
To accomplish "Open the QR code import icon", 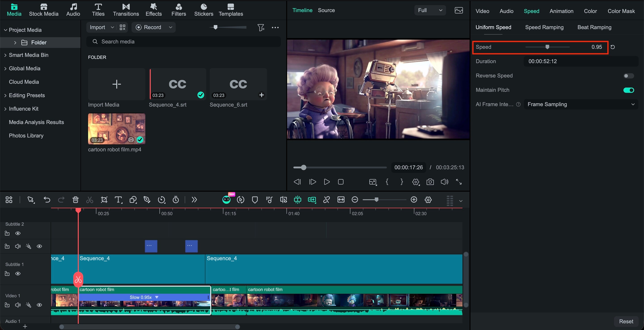I will tap(123, 27).
